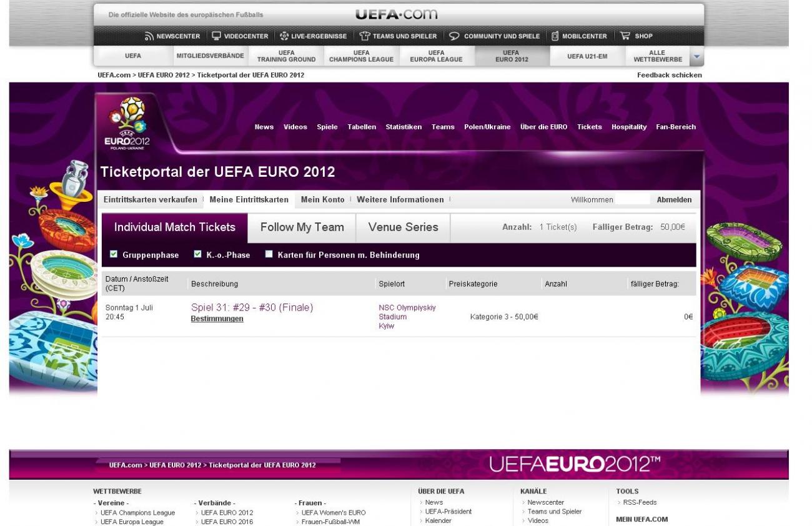Open the Venue Series tab
812x526 pixels.
[x=403, y=227]
